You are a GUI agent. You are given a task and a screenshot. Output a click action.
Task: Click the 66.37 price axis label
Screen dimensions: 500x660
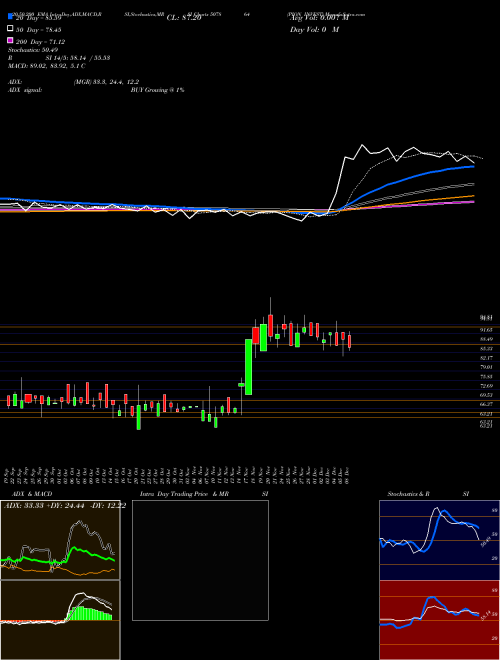(x=486, y=404)
